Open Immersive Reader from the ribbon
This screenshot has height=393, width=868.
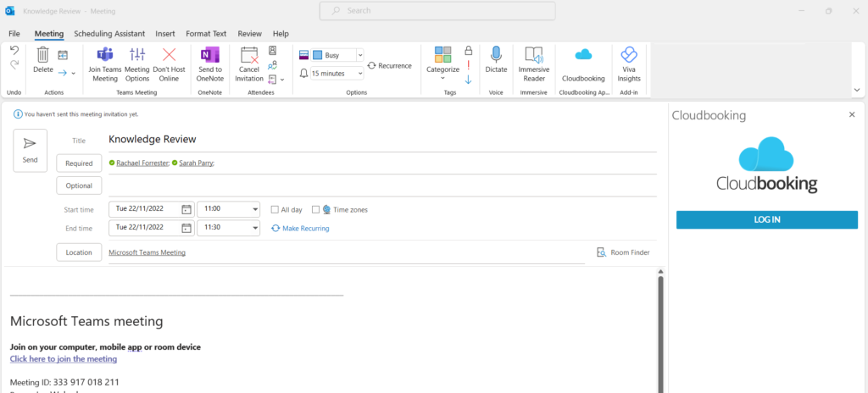click(x=534, y=64)
